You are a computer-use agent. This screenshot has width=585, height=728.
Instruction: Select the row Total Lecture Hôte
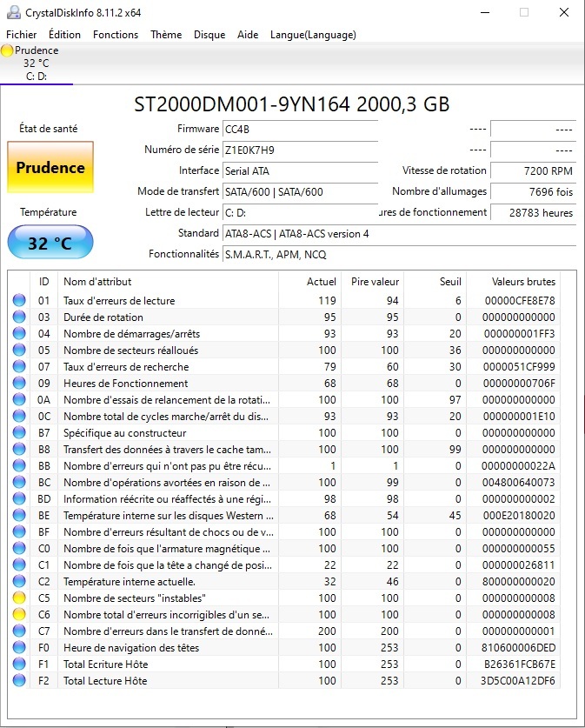coord(284,681)
